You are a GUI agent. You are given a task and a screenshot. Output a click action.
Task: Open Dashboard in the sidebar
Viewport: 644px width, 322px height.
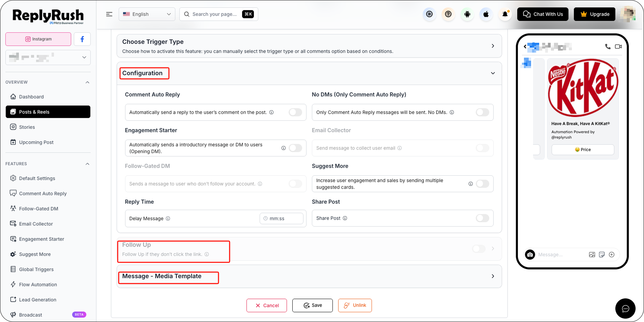pyautogui.click(x=48, y=97)
